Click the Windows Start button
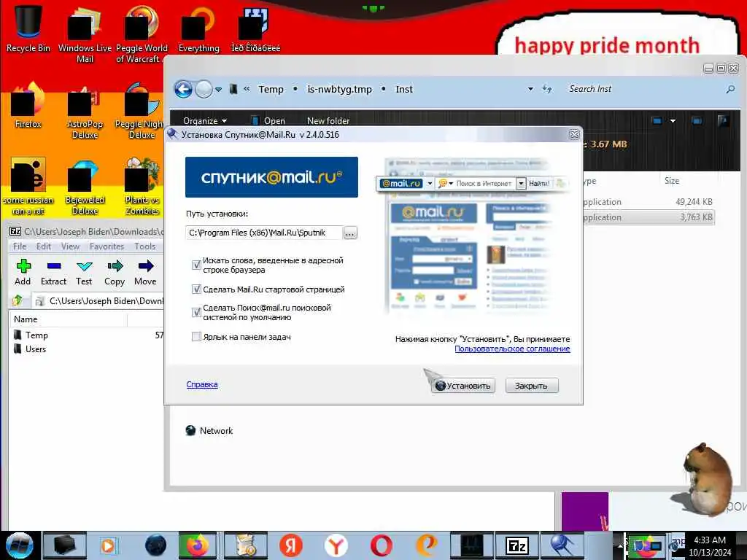The image size is (747, 560). [20, 545]
